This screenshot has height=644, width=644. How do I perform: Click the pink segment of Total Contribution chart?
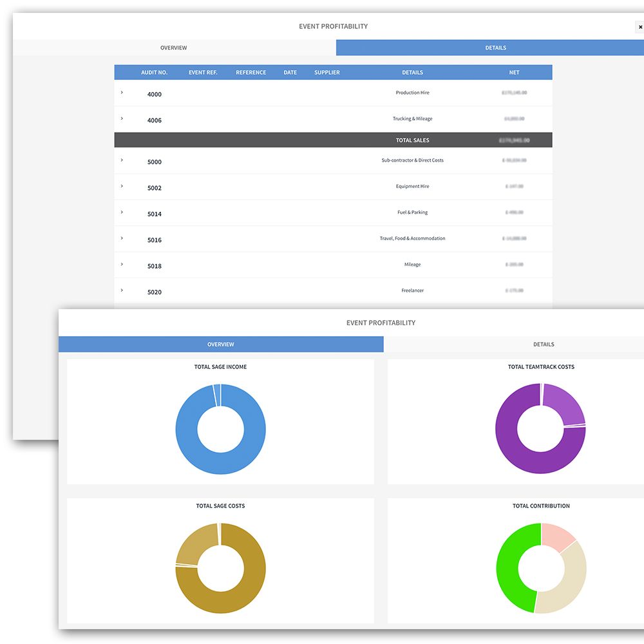(556, 536)
